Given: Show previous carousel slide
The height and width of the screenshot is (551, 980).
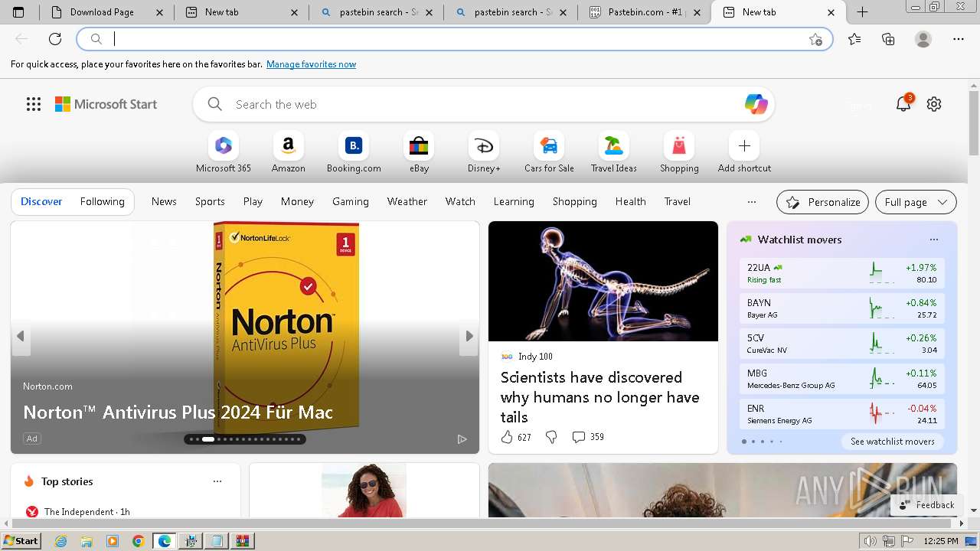Looking at the screenshot, I should (21, 336).
